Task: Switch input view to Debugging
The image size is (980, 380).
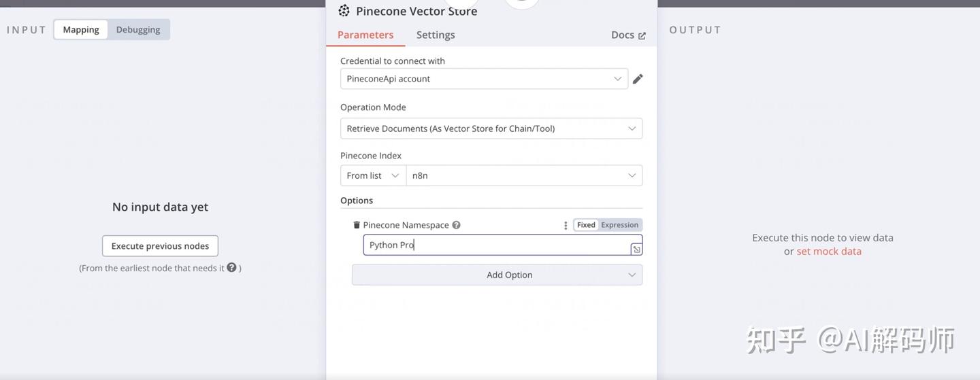Action: point(138,30)
